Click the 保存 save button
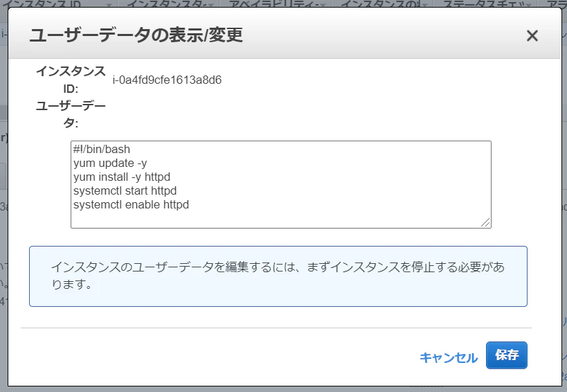The height and width of the screenshot is (392, 567). [506, 355]
